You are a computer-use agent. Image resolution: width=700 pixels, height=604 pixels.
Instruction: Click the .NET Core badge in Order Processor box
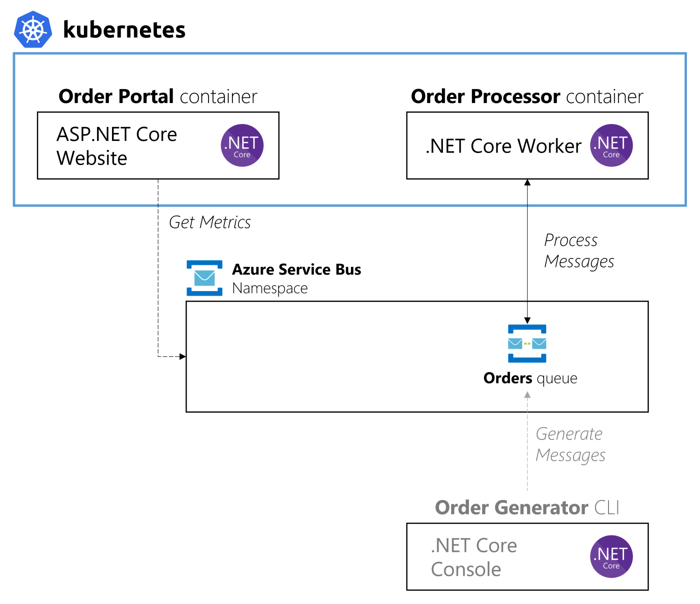pyautogui.click(x=611, y=146)
